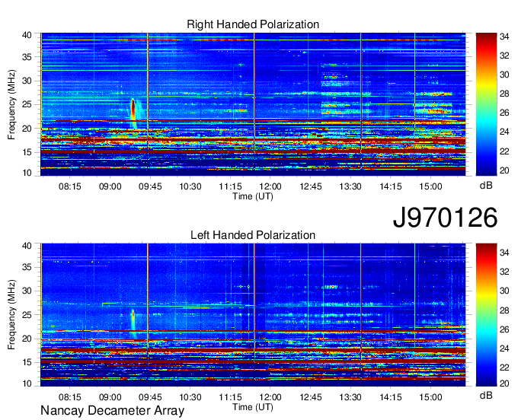Click the 09:00 tick under right-handed plot
The height and width of the screenshot is (420, 518).
(110, 186)
